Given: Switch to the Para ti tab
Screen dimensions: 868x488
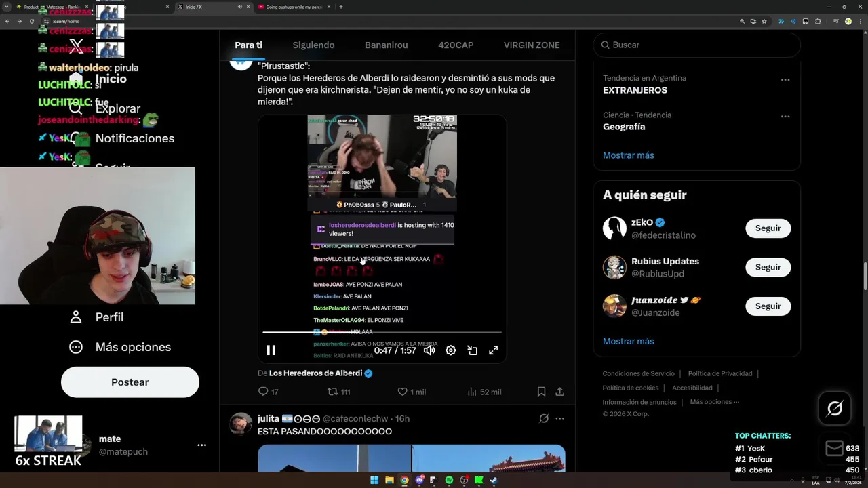Looking at the screenshot, I should pyautogui.click(x=248, y=45).
